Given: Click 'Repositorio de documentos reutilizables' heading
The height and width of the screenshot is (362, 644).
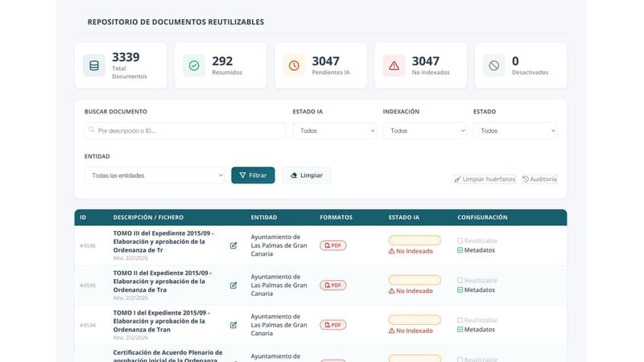Looking at the screenshot, I should click(x=175, y=22).
